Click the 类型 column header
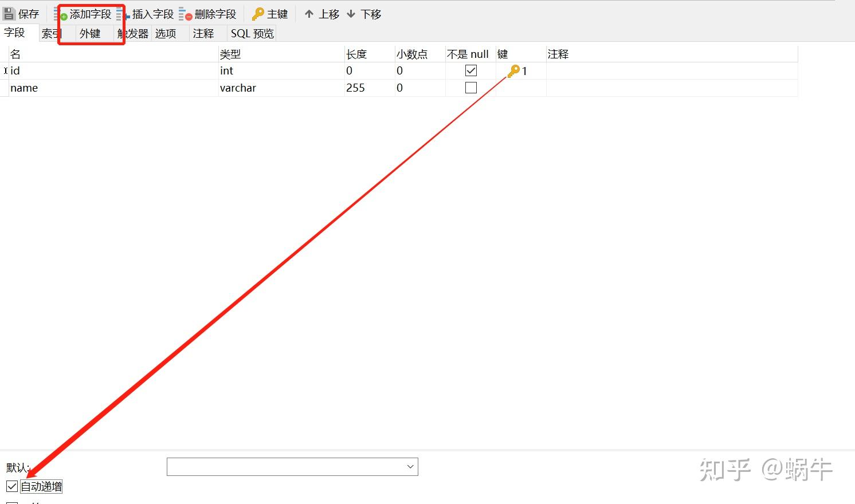This screenshot has height=504, width=855. 281,54
